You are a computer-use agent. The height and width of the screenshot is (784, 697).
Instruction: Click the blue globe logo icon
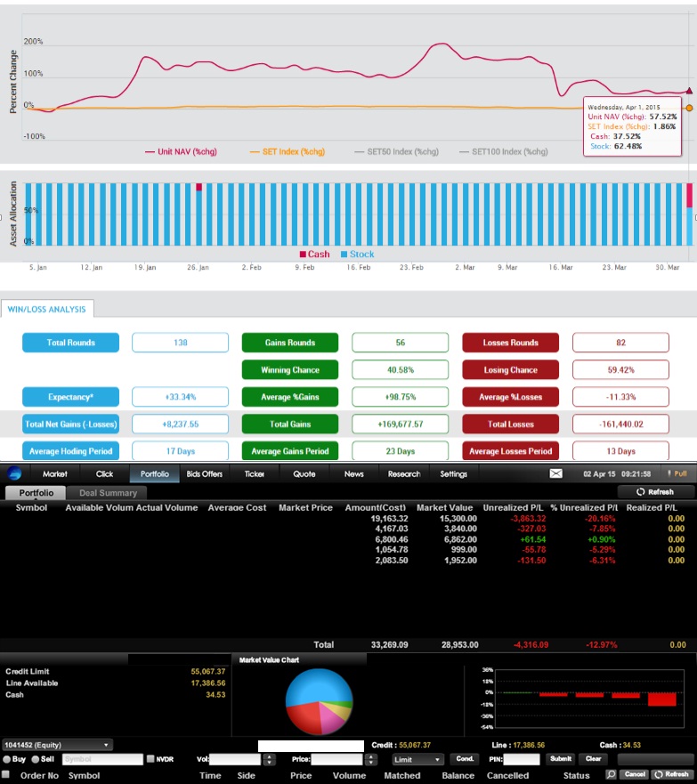coord(14,473)
